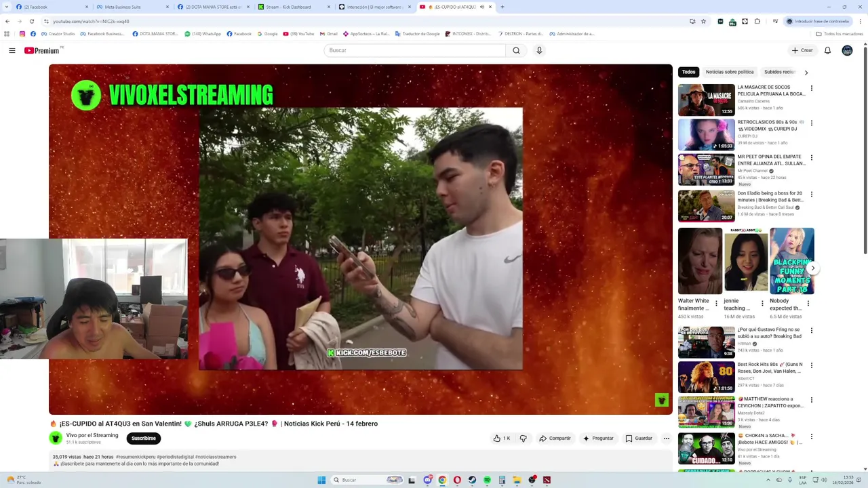Open Opera browser from the taskbar

[457, 480]
